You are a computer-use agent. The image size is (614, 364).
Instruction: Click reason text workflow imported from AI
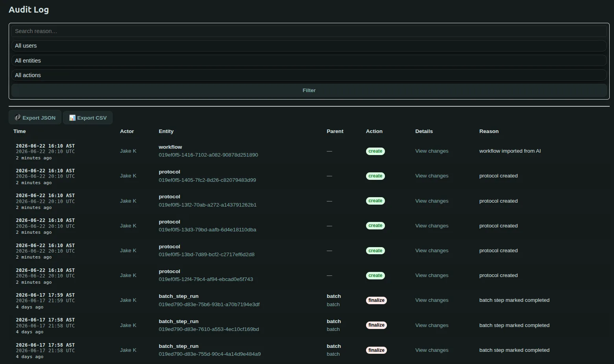coord(510,151)
